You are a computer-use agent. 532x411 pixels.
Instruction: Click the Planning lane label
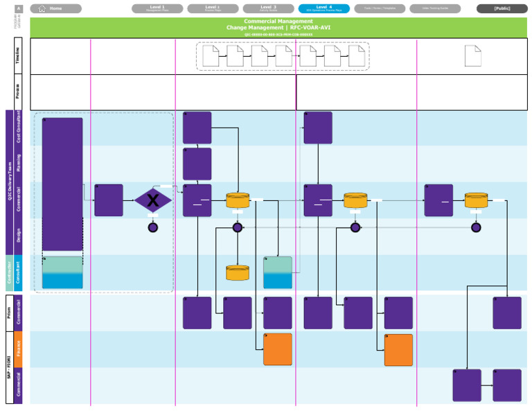click(18, 164)
